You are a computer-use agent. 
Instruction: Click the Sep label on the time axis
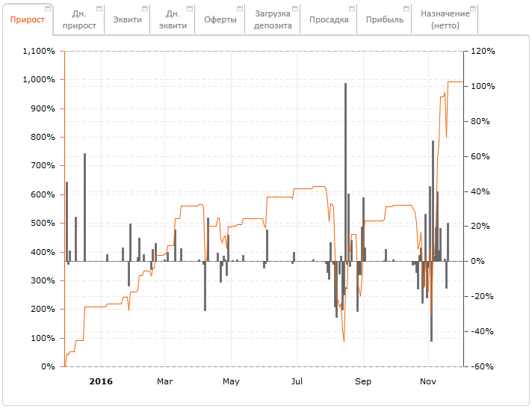coord(363,381)
